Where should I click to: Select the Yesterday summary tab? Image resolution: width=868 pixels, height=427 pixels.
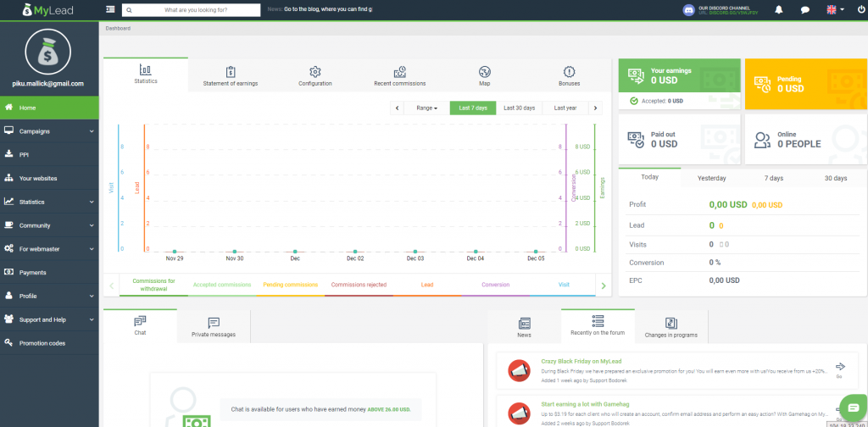711,178
